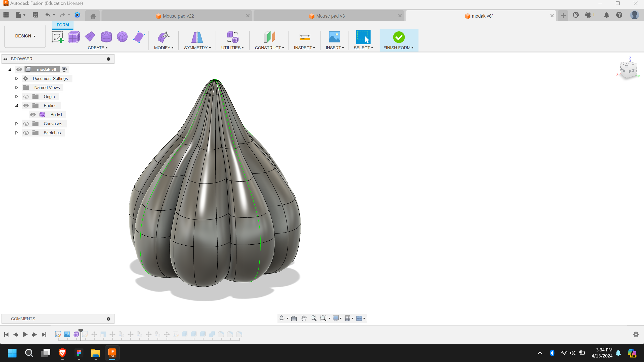Viewport: 644px width, 362px height.
Task: Show the hidden Sketches folder
Action: tap(26, 133)
